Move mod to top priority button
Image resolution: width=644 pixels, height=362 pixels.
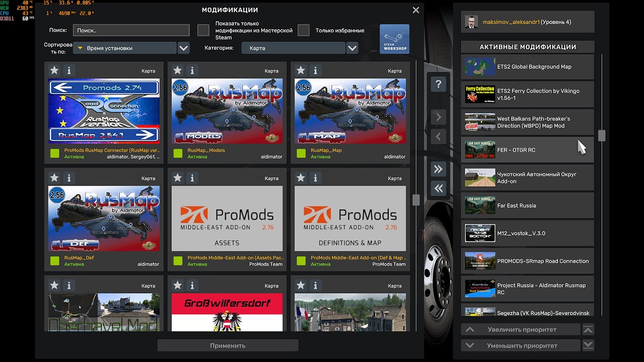pos(588,330)
